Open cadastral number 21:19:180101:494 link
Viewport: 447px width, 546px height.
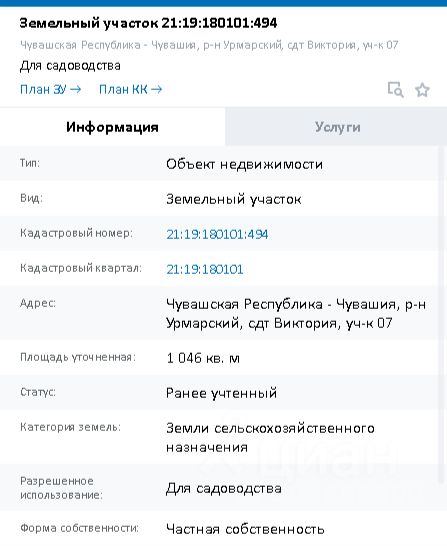(217, 234)
